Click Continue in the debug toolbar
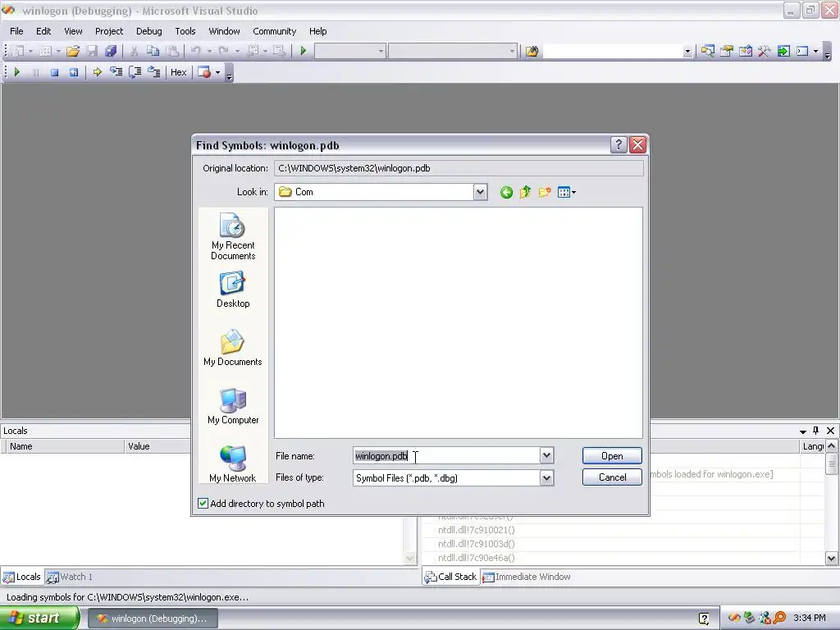 16,72
